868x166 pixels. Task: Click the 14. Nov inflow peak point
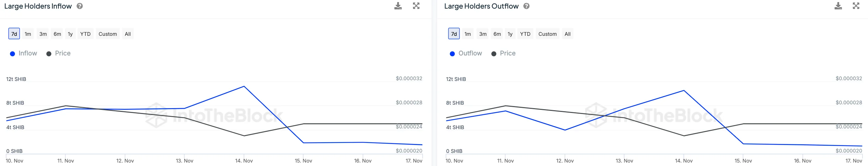tap(244, 86)
